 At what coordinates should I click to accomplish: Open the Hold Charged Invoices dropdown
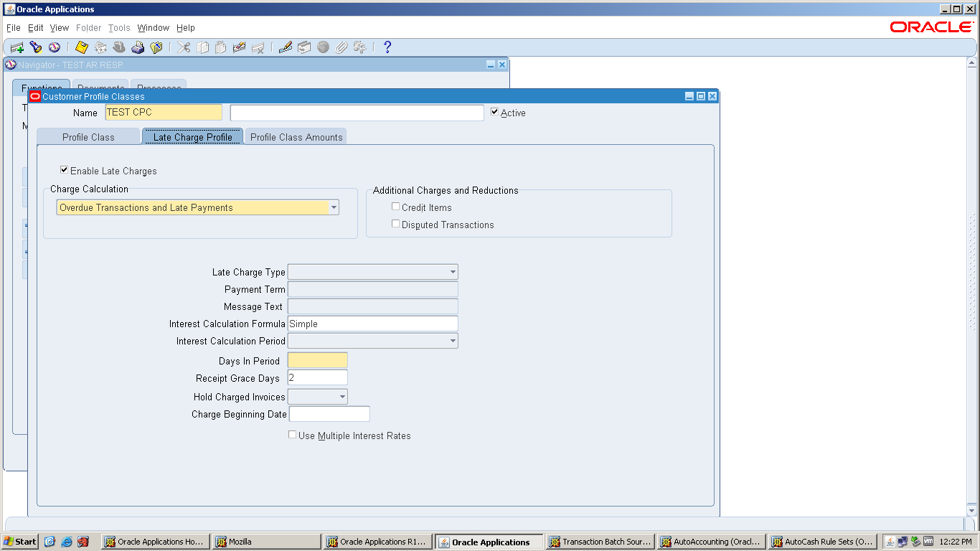point(342,397)
